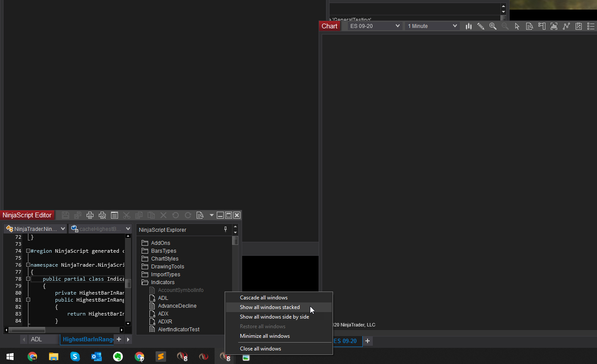This screenshot has width=597, height=364.
Task: Open the cacheHighestB... member dropdown
Action: pos(100,229)
